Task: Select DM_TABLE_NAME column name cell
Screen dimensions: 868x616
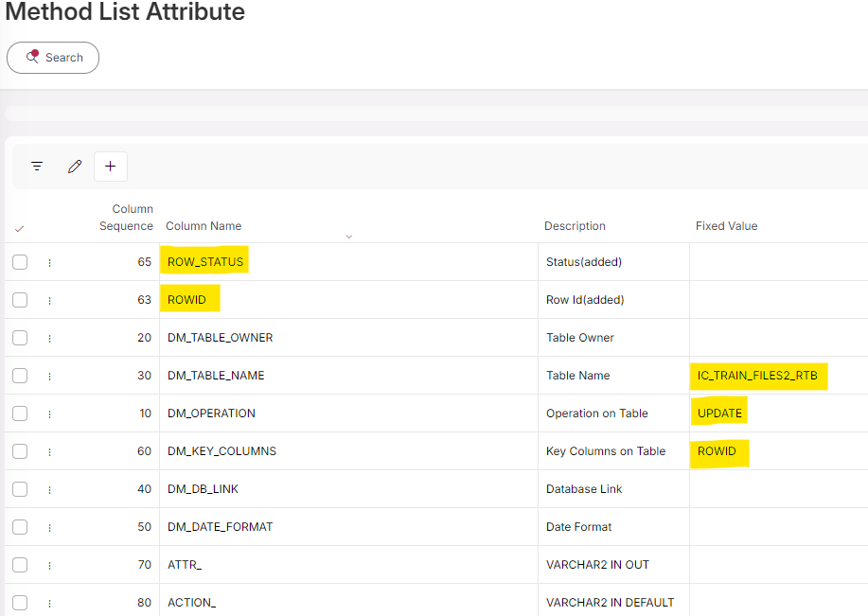Action: pos(348,376)
